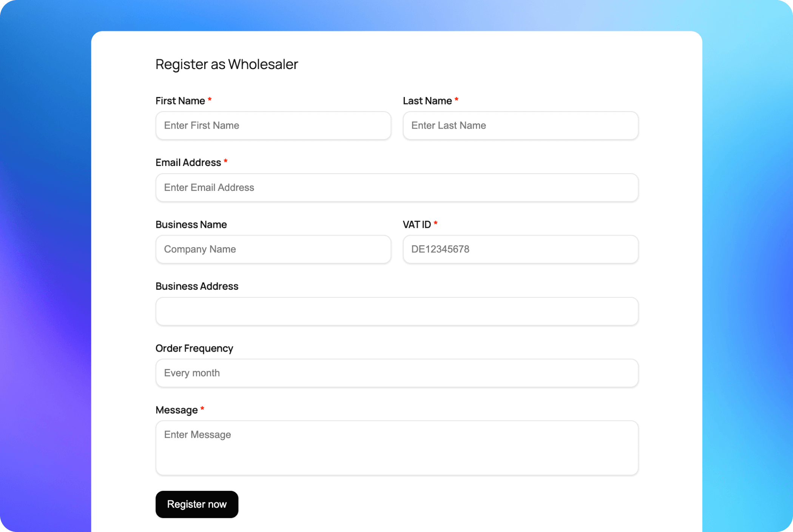Focus the Last Name text box
This screenshot has height=532, width=793.
520,126
